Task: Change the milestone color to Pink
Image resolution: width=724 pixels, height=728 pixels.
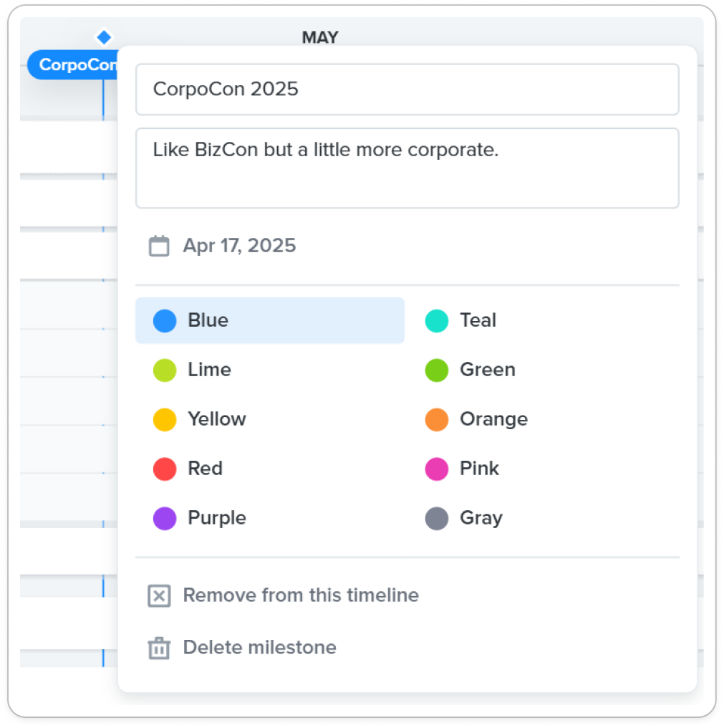Action: click(x=541, y=469)
